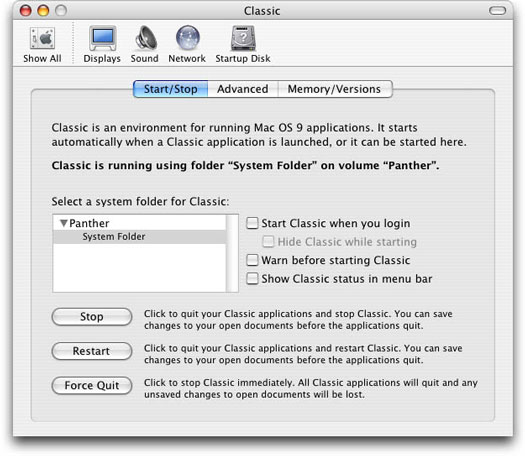Viewport: 525px width, 456px height.
Task: Toggle toolbar with the oval title-bar button
Action: [x=498, y=11]
